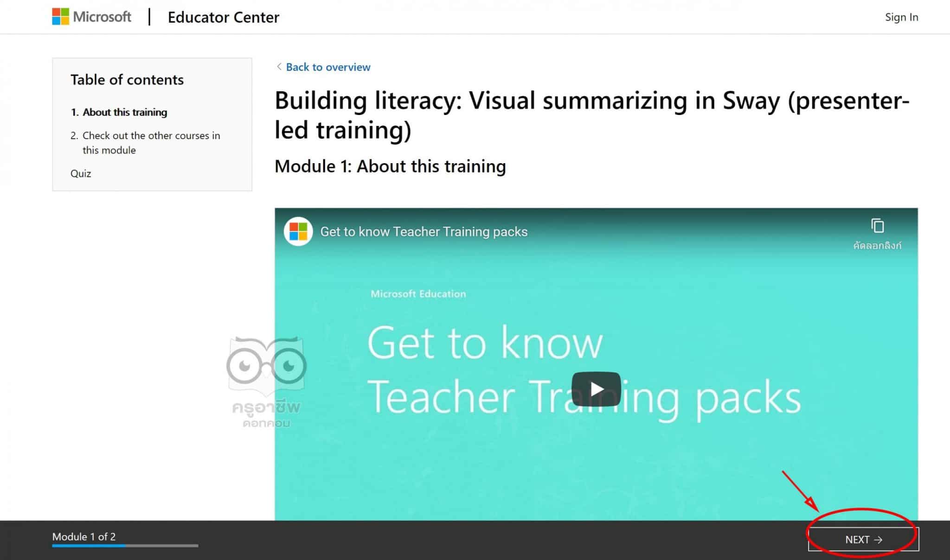Open the Quiz entry in contents

click(x=81, y=173)
